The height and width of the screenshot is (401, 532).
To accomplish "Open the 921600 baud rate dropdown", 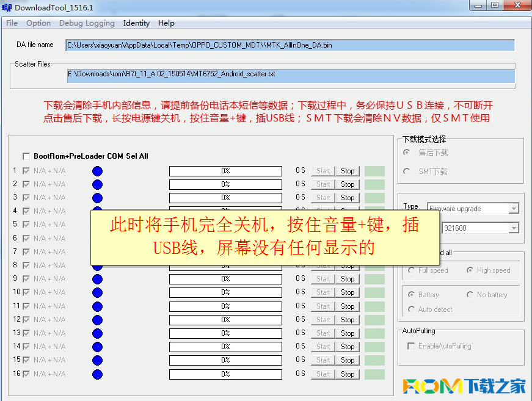I will pos(514,228).
